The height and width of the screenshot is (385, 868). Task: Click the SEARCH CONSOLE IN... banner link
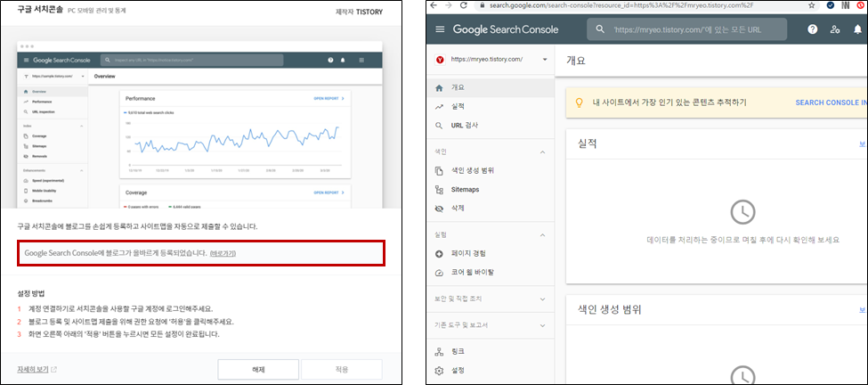[831, 103]
